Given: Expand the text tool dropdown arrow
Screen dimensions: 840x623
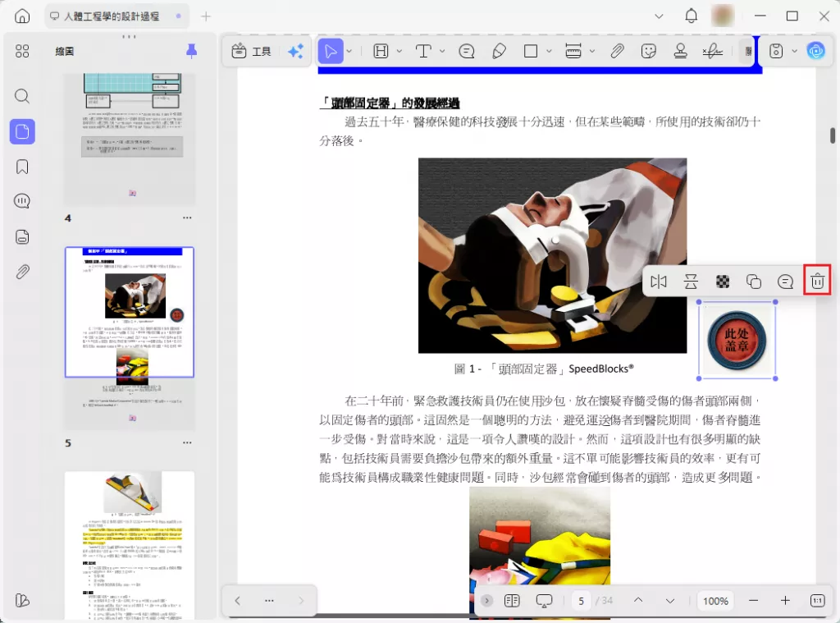Looking at the screenshot, I should pos(442,51).
